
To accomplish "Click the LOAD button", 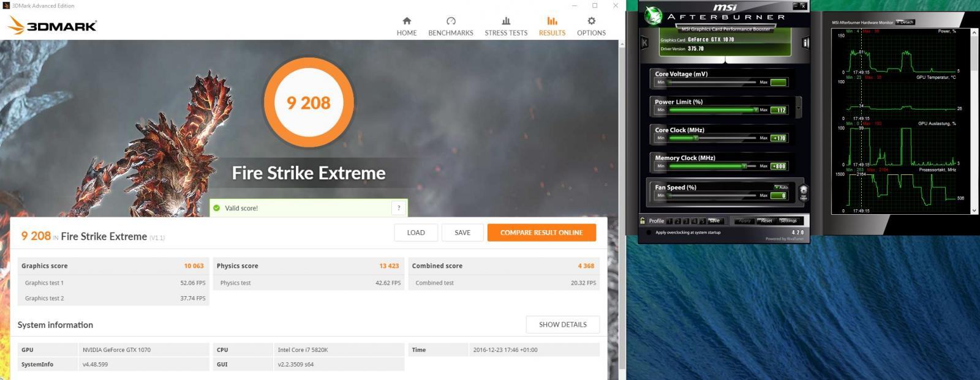I will pos(416,233).
